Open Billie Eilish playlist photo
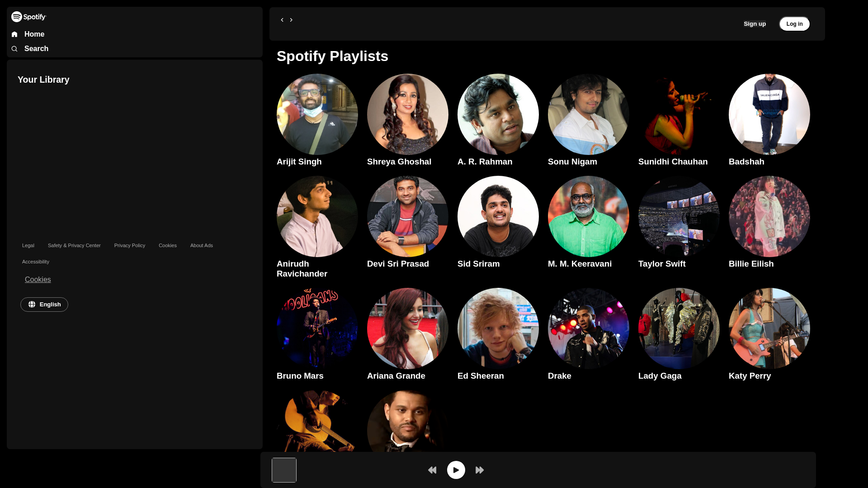 769,216
